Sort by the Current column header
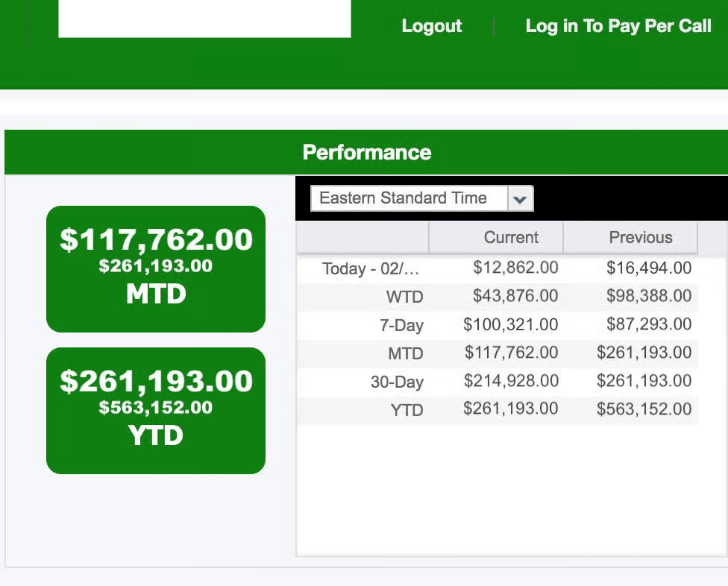 pyautogui.click(x=510, y=238)
